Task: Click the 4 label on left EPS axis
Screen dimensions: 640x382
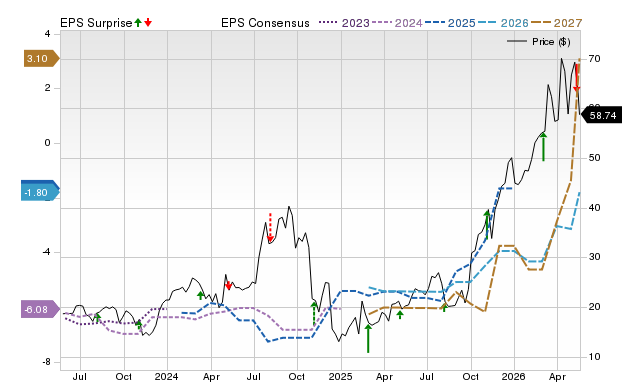Action: click(x=47, y=34)
